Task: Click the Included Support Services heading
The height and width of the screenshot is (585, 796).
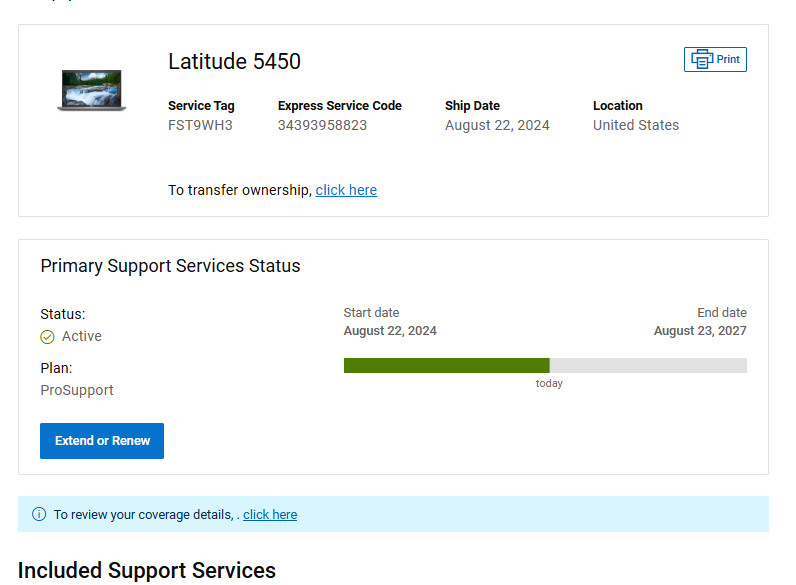Action: (147, 570)
